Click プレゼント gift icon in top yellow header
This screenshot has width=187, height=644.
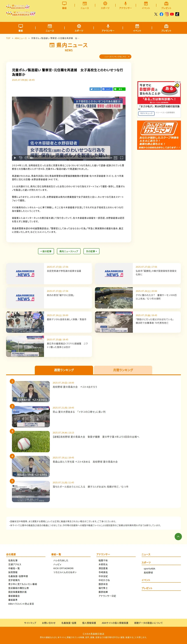pos(166,4)
